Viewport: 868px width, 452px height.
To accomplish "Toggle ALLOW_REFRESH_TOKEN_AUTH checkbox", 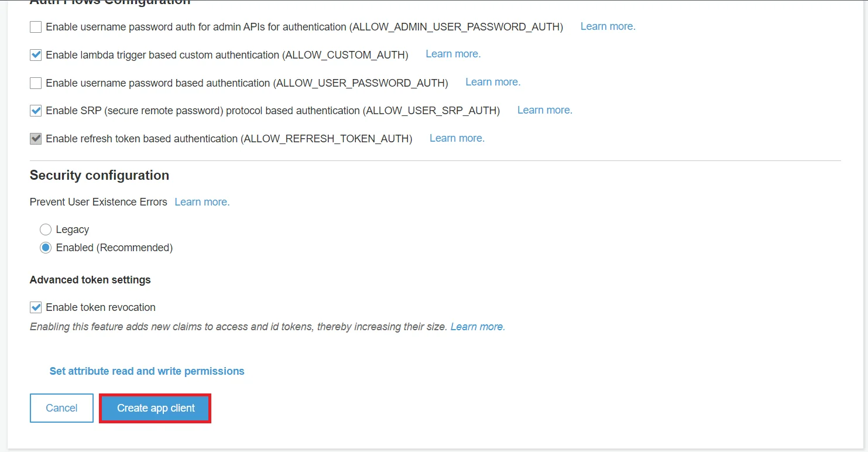I will point(36,139).
